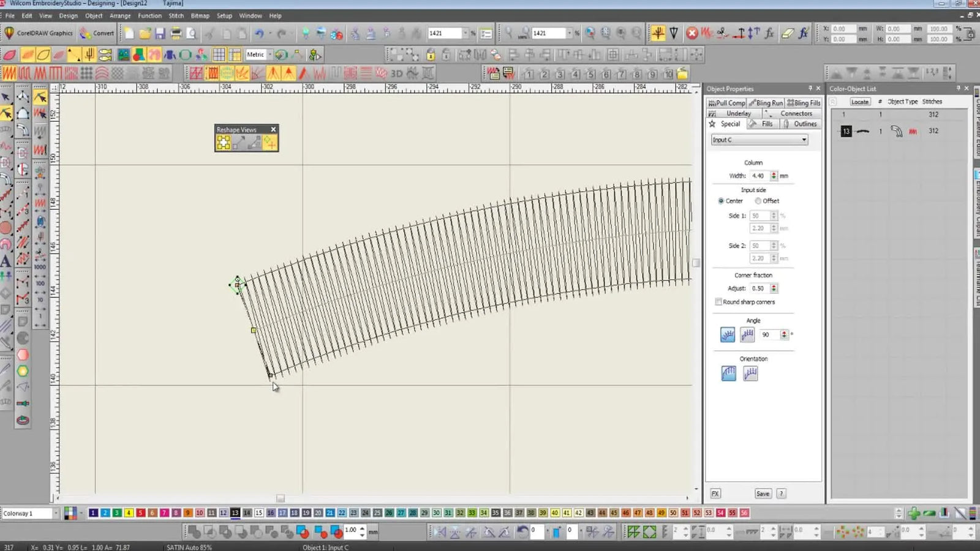Viewport: 980px width, 551px height.
Task: Click the horizontal scrollbar thumb under canvas
Action: click(x=281, y=498)
